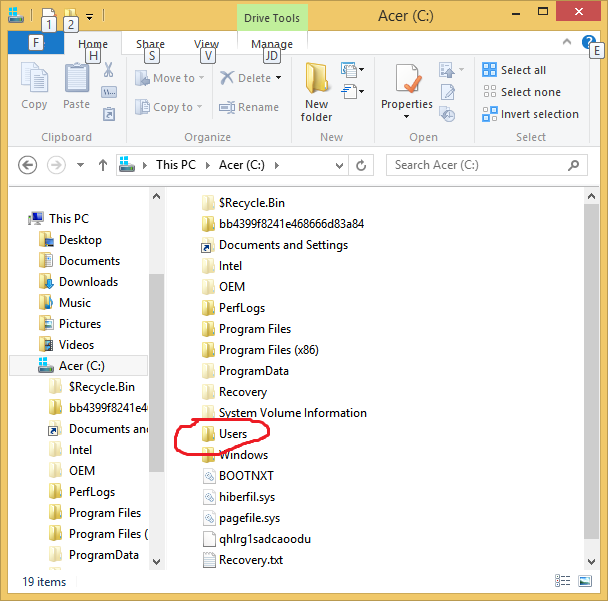
Task: Switch to the Manage tab
Action: [x=272, y=44]
